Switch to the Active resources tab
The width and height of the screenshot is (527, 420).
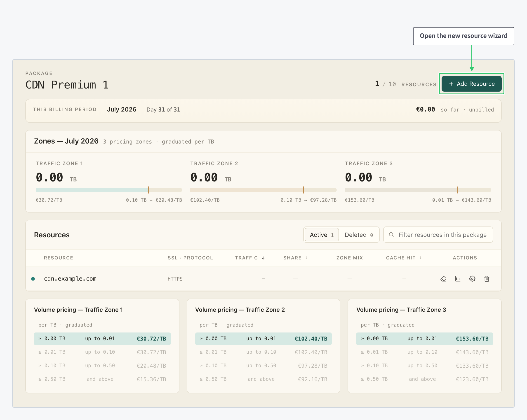tap(322, 235)
